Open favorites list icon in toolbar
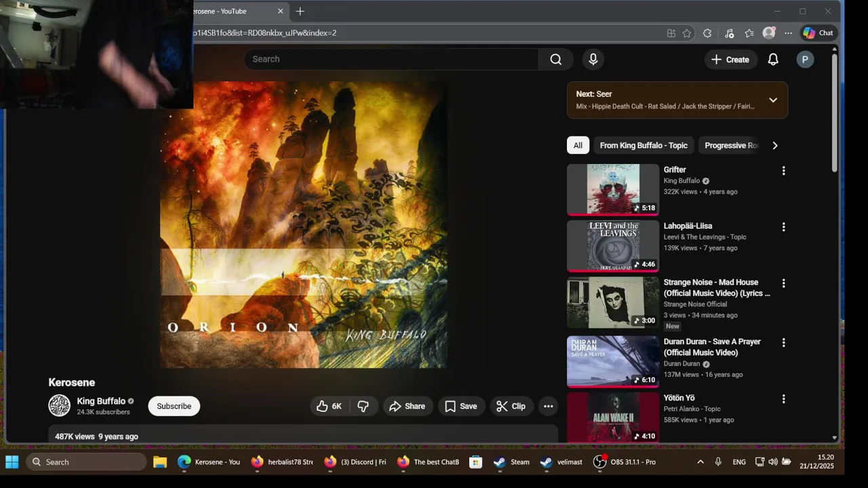This screenshot has width=868, height=488. tap(749, 33)
